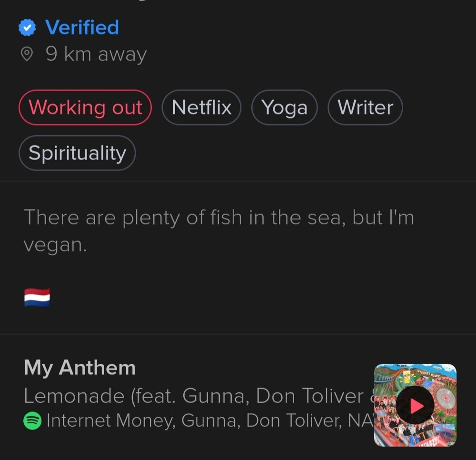Select the Working out interest tag
The width and height of the screenshot is (476, 460).
[x=85, y=108]
